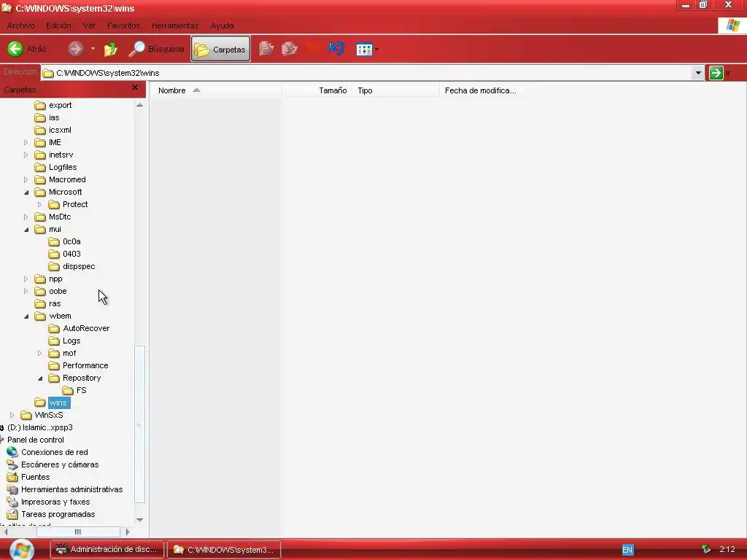
Task: Expand the Macromed folder node
Action: pyautogui.click(x=26, y=179)
